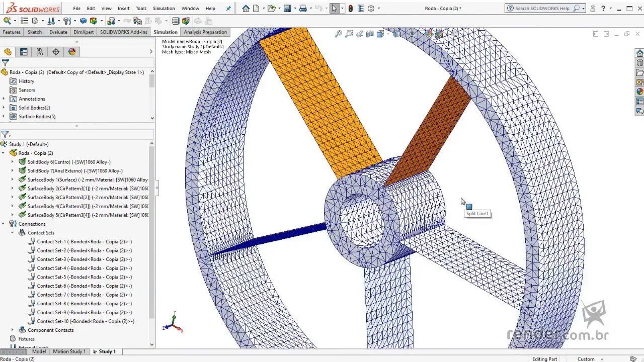Click the Run This Study icon
644x362 pixels.
click(93, 21)
